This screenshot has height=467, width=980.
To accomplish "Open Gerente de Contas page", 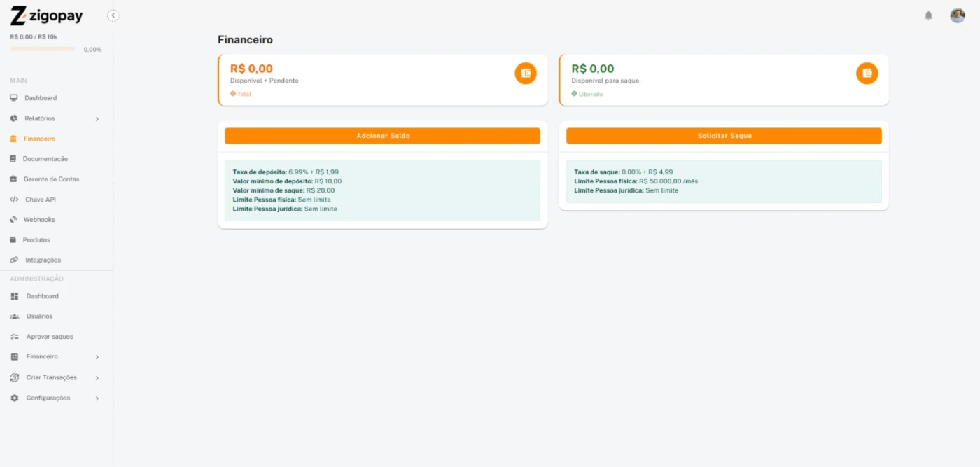I will coord(51,179).
